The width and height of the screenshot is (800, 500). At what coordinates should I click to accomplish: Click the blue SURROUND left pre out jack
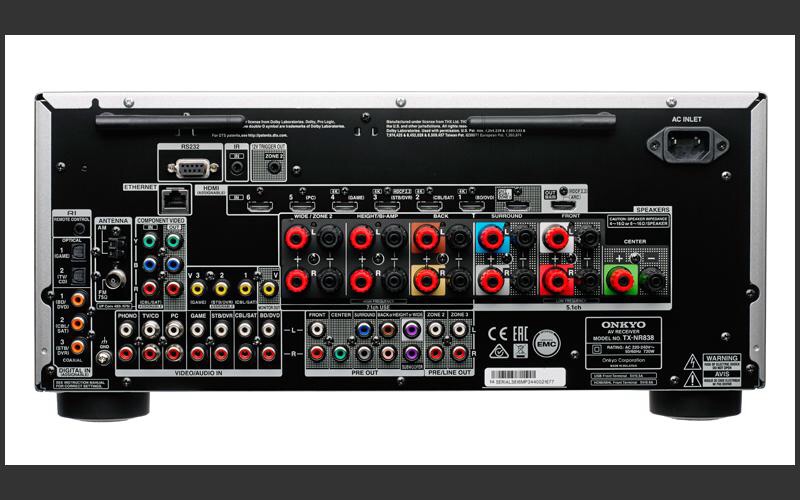point(364,329)
